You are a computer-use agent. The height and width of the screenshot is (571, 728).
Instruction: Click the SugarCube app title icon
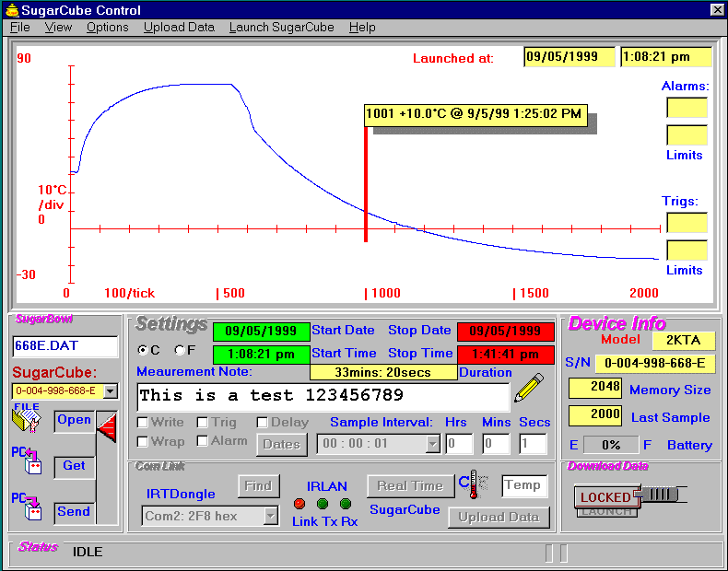point(12,10)
